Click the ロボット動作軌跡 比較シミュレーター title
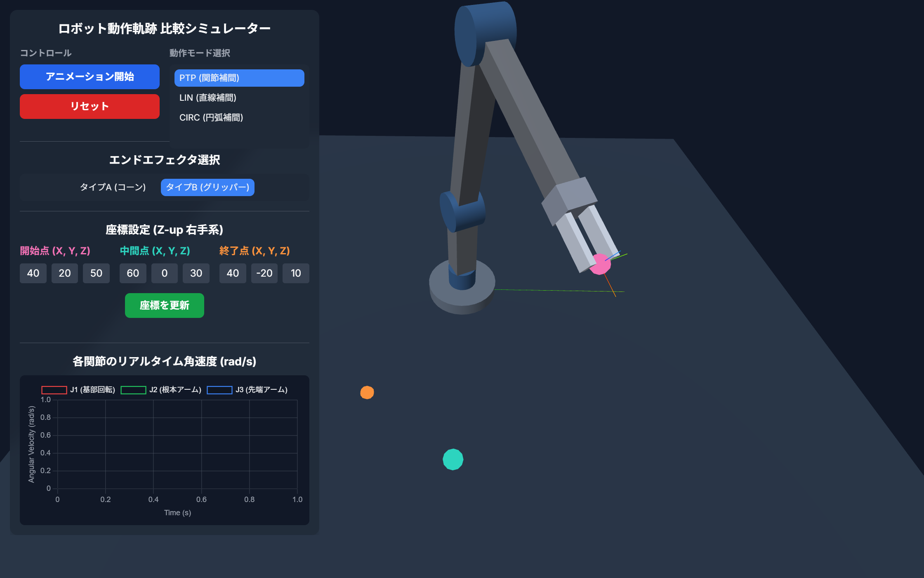Image resolution: width=924 pixels, height=578 pixels. coord(165,28)
